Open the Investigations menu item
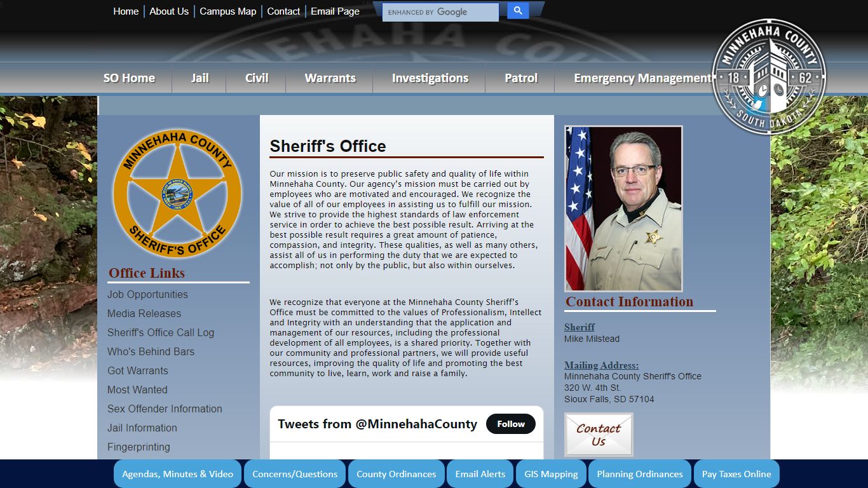This screenshot has height=488, width=868. point(430,78)
